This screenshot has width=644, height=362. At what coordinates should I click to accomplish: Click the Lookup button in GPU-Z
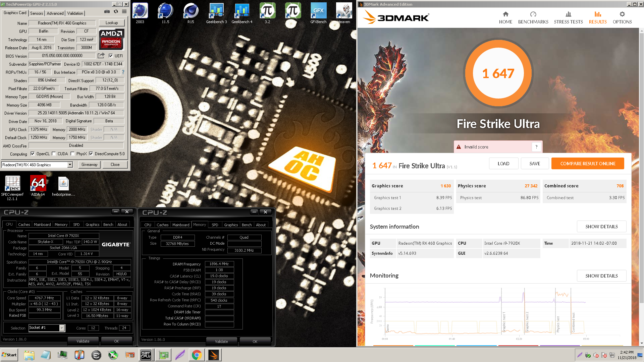click(112, 23)
